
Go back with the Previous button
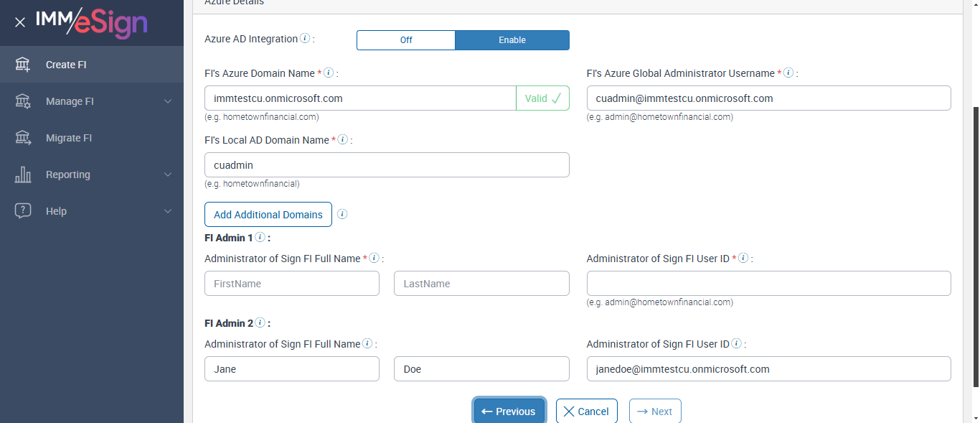(509, 412)
